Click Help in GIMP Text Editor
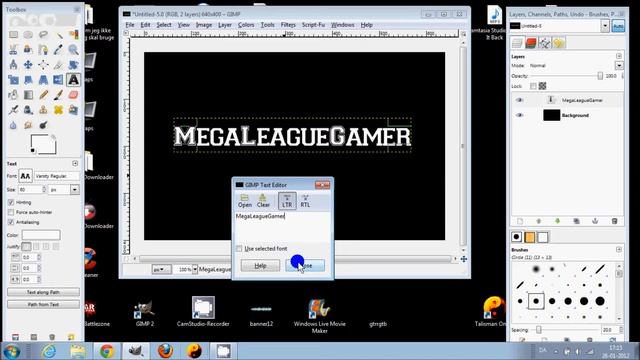640x360 pixels. coord(260,266)
